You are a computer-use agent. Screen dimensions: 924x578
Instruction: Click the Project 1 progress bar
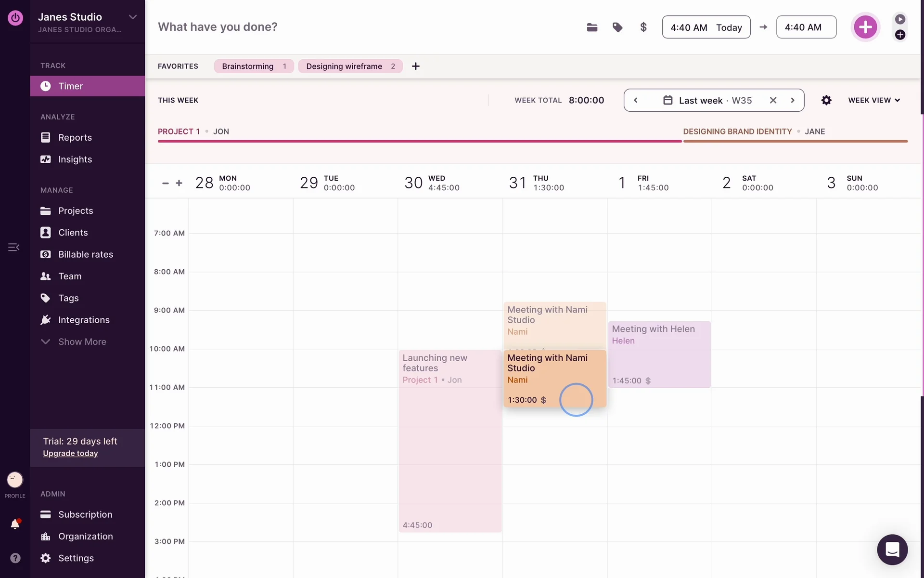tap(419, 141)
